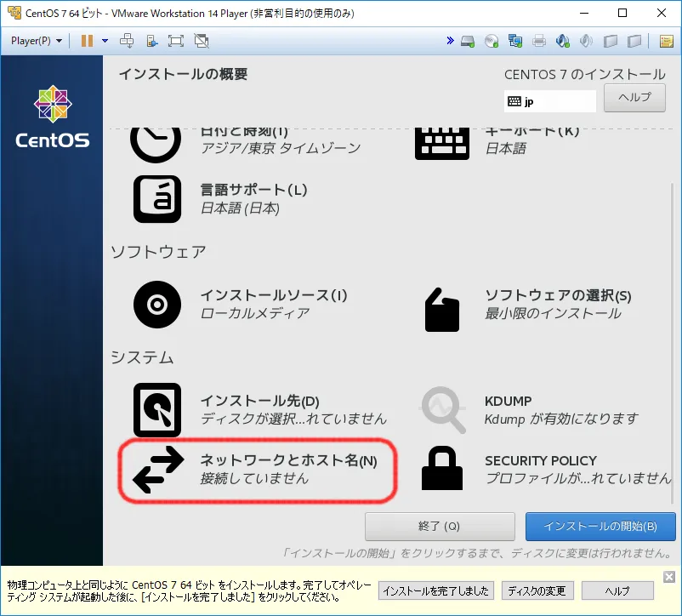Maximize the VMware Player window
Image resolution: width=682 pixels, height=616 pixels.
pos(622,13)
